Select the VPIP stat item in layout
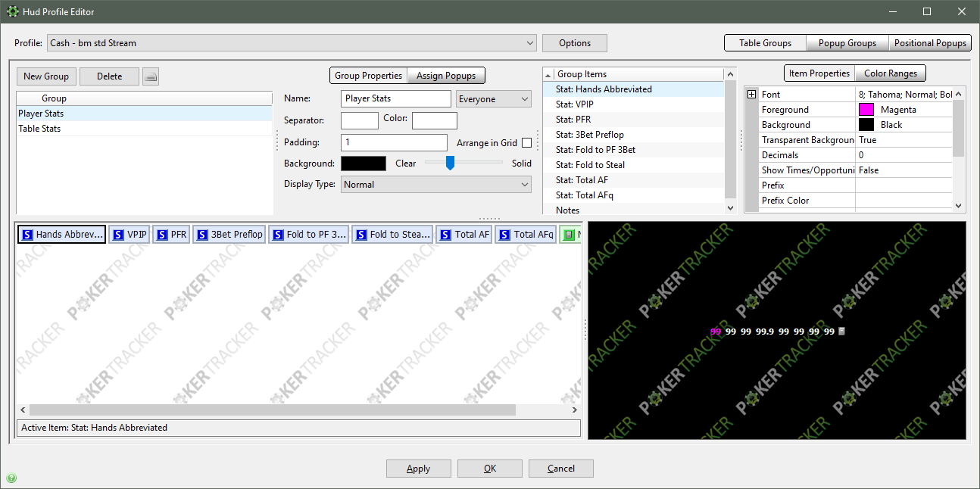The image size is (980, 489). 130,235
